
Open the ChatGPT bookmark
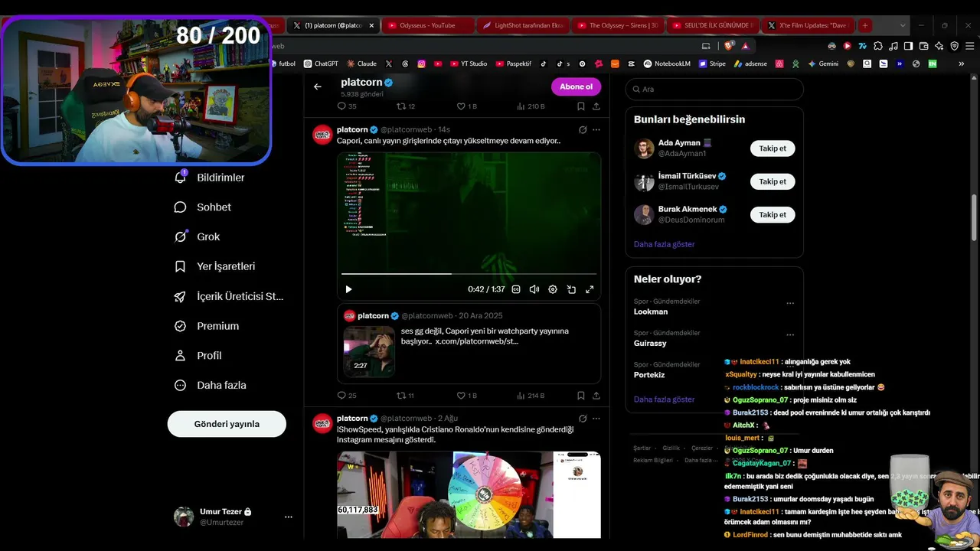321,64
